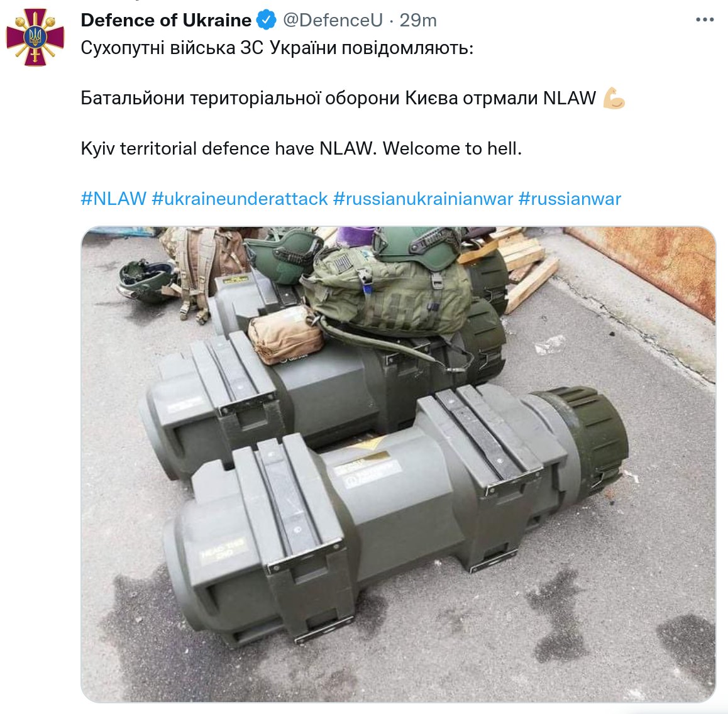Open the #ukraineunderattack hashtag

240,199
